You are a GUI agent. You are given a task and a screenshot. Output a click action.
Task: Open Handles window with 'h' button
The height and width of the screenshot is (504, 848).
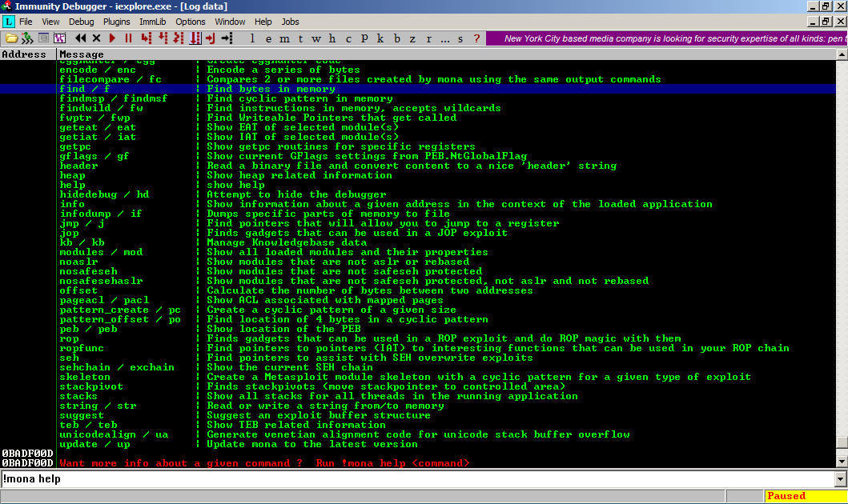pos(332,38)
